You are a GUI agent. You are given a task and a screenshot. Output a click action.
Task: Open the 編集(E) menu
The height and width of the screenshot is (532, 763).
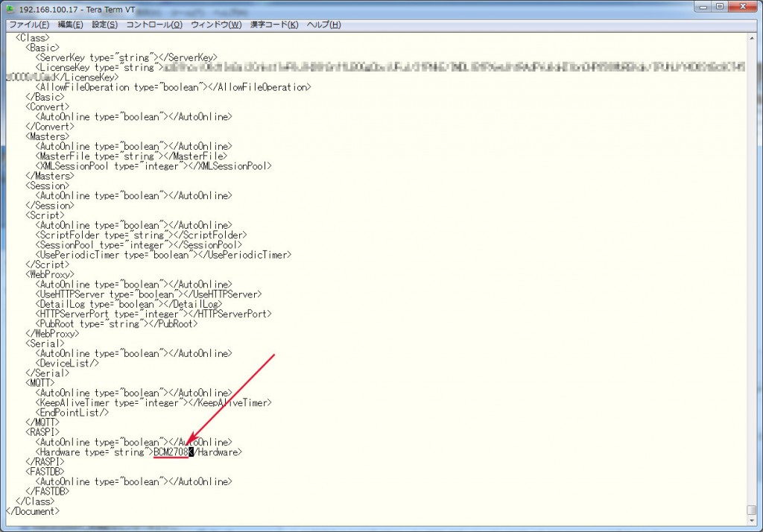(71, 25)
